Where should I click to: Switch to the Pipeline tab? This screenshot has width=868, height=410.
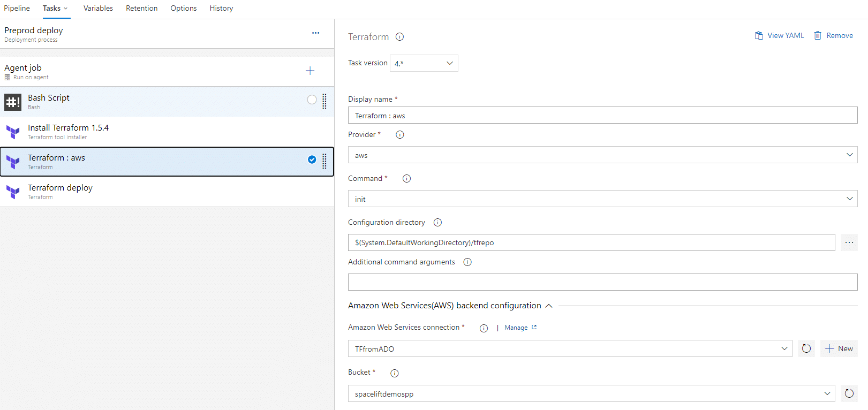(17, 8)
